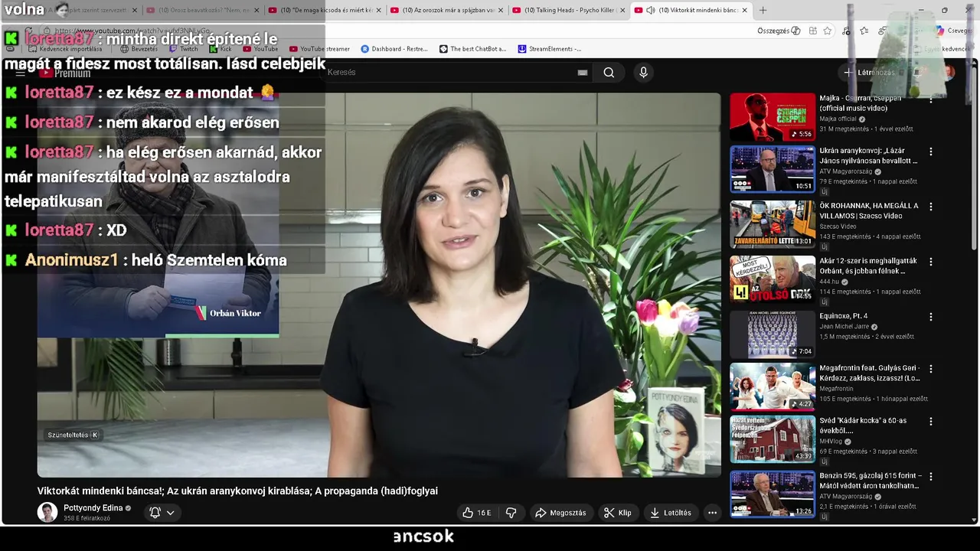Open the Twitch bookmark
Image resolution: width=980 pixels, height=551 pixels.
tap(183, 49)
